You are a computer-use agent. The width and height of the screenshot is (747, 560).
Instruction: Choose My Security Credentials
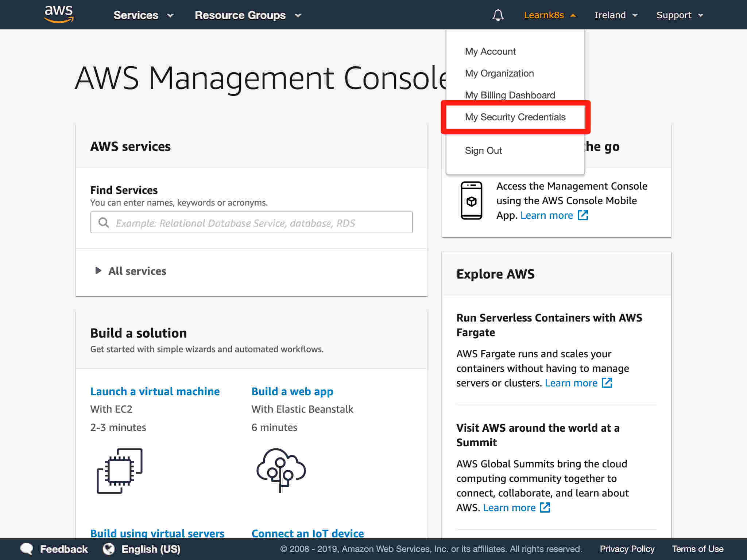(515, 117)
